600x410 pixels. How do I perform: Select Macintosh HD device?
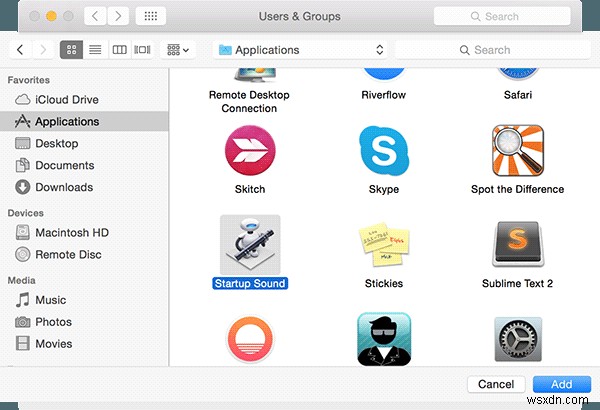pos(84,232)
